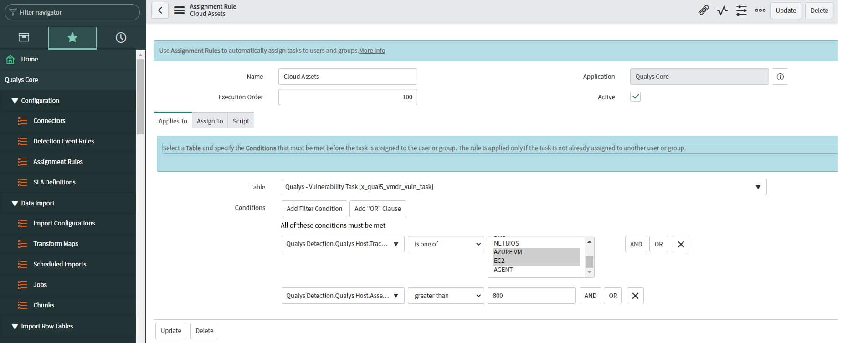Click the Import Configurations list icon

(x=22, y=223)
